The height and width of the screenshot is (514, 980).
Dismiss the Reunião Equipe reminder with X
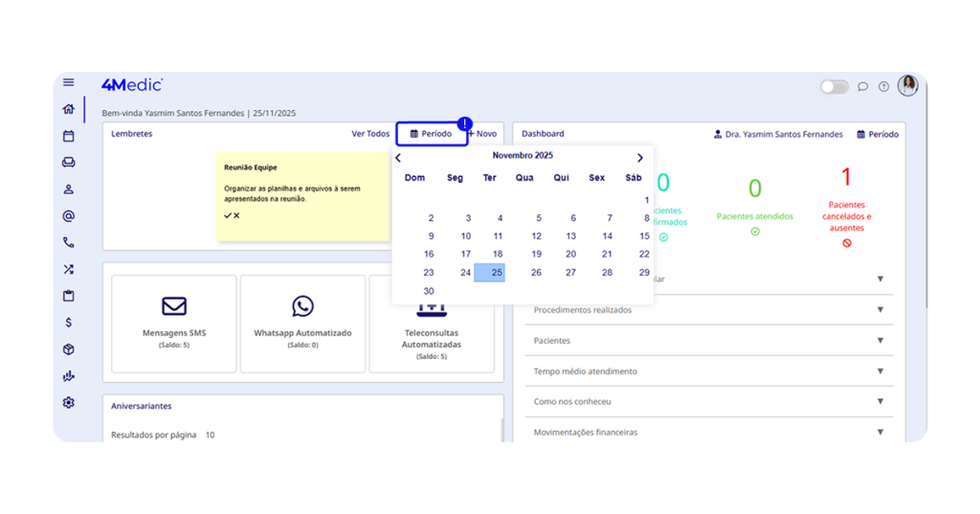point(236,215)
